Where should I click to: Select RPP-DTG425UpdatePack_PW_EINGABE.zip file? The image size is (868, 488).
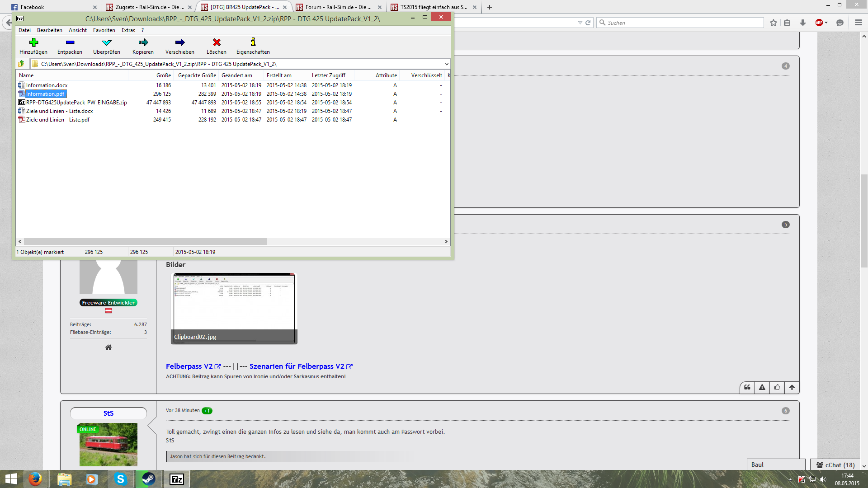[x=76, y=103]
